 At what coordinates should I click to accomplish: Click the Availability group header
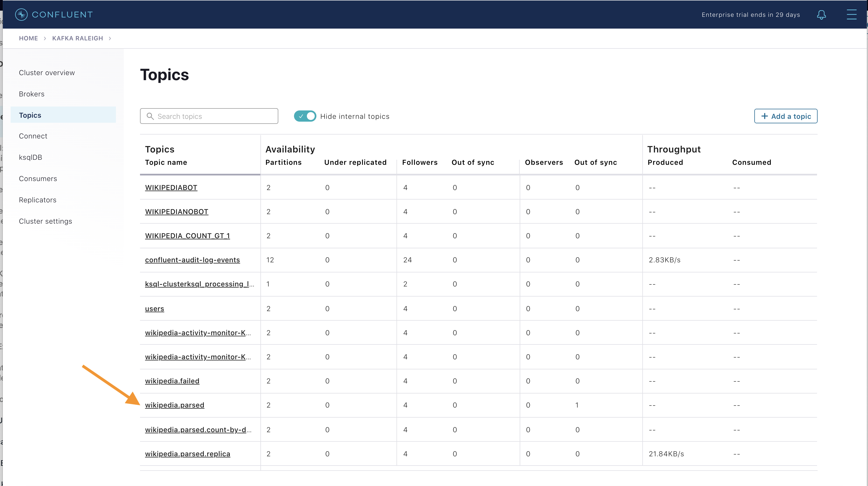(290, 149)
